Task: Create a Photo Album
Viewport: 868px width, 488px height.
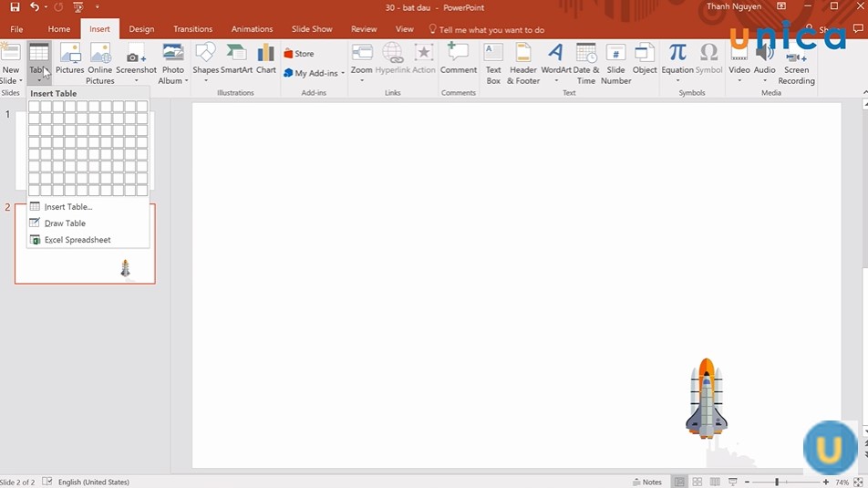Action: point(172,63)
